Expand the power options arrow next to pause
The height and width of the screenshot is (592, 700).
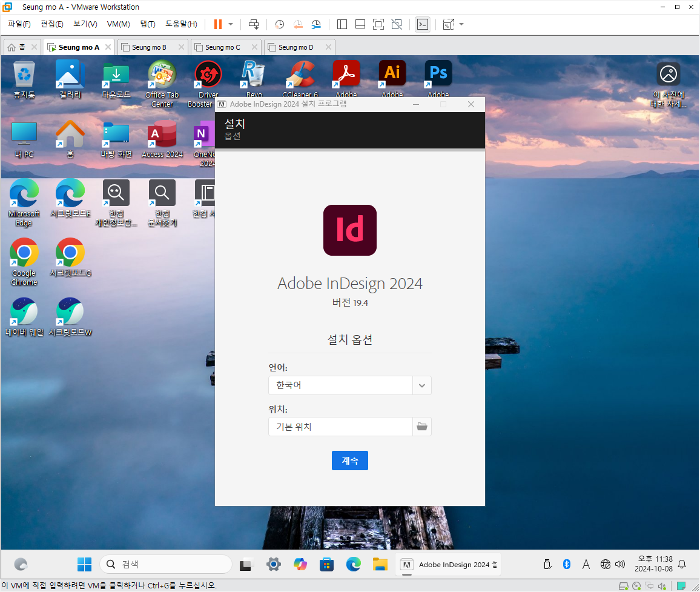click(x=231, y=24)
